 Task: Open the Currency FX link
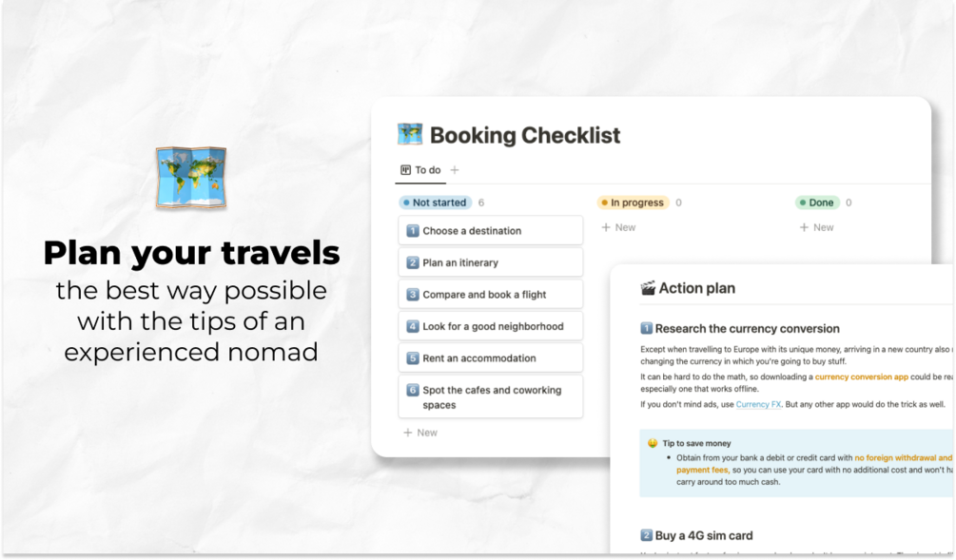coord(758,404)
